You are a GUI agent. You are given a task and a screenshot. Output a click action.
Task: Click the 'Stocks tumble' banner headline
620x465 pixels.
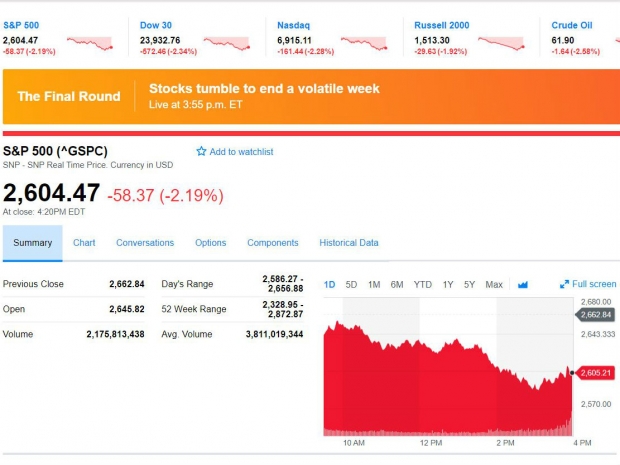point(264,89)
